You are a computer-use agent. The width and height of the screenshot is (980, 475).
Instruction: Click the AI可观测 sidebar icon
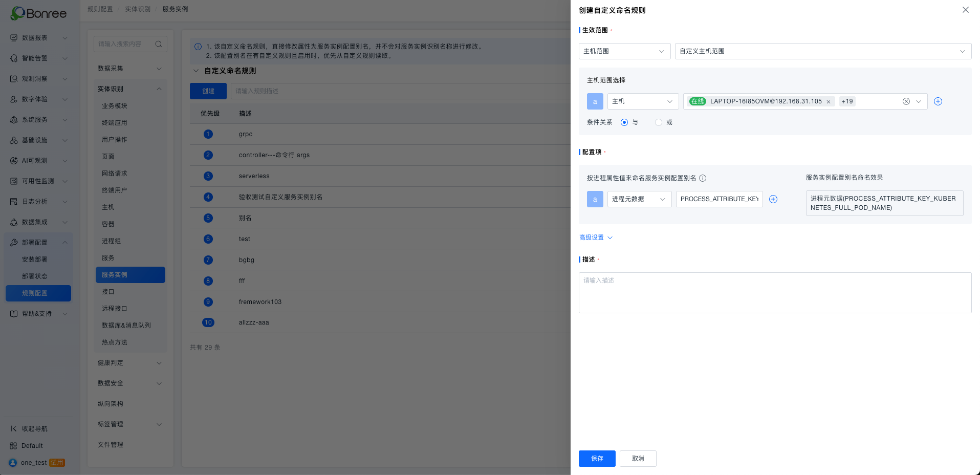14,161
